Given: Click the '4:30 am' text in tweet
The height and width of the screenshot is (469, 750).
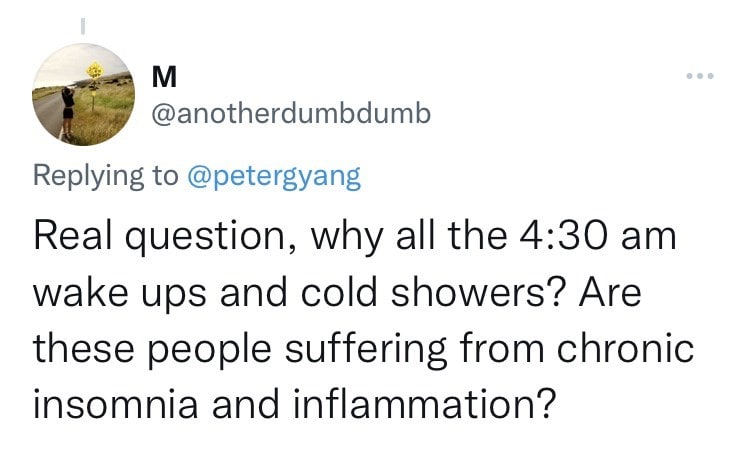Looking at the screenshot, I should coord(597,236).
